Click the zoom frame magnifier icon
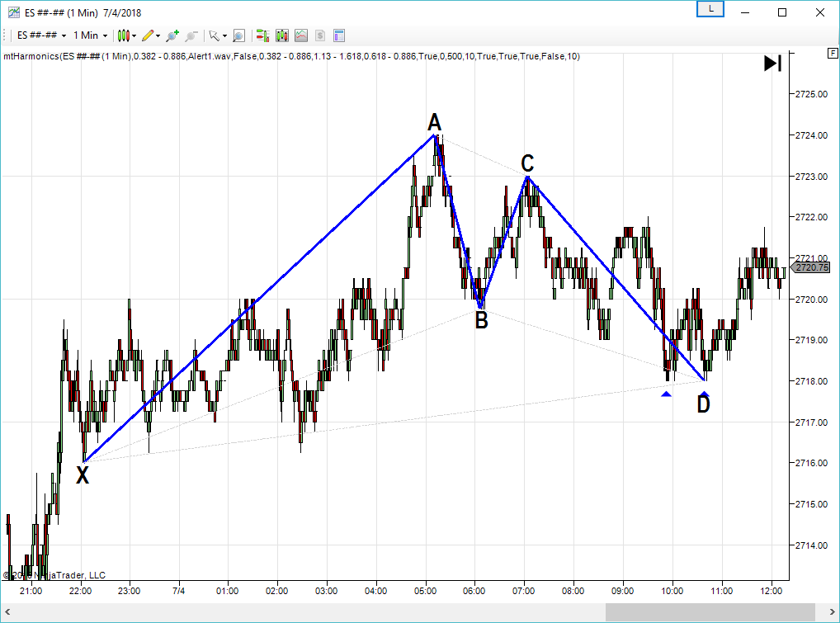 click(238, 35)
